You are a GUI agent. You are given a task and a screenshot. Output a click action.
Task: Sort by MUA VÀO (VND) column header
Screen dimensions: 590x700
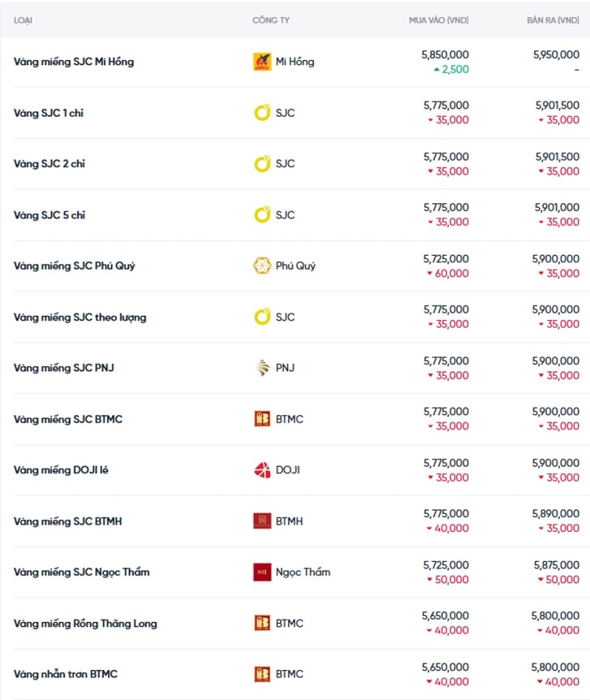pyautogui.click(x=438, y=21)
